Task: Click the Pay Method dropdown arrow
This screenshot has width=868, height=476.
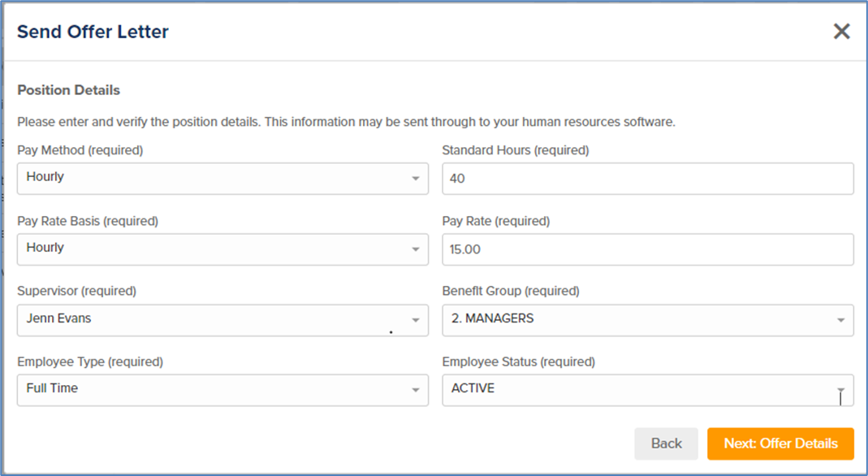Action: pyautogui.click(x=415, y=178)
